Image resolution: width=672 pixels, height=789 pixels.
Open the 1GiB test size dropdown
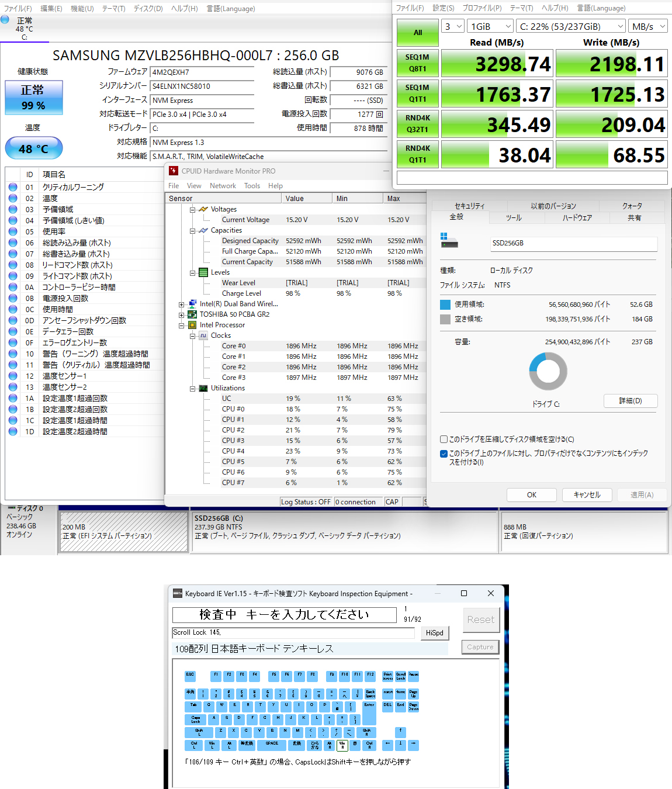pos(491,26)
